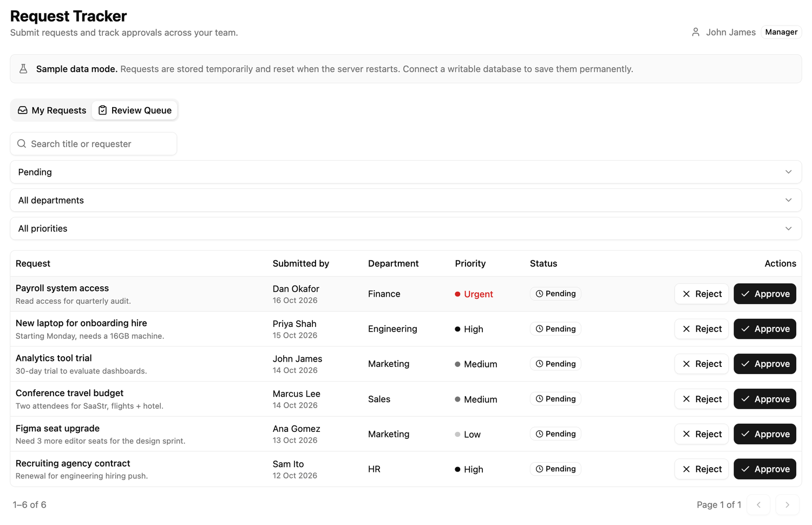The image size is (812, 525).
Task: Open the My Requests tab
Action: tap(52, 110)
